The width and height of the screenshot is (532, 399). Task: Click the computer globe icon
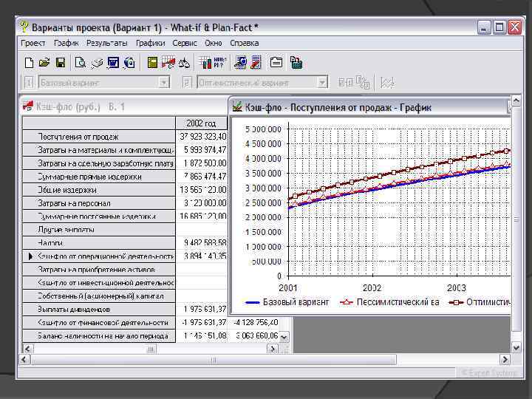(240, 63)
